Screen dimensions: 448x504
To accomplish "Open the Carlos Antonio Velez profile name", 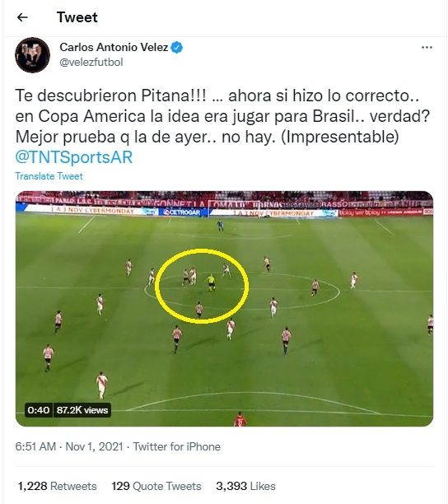I will [x=114, y=47].
